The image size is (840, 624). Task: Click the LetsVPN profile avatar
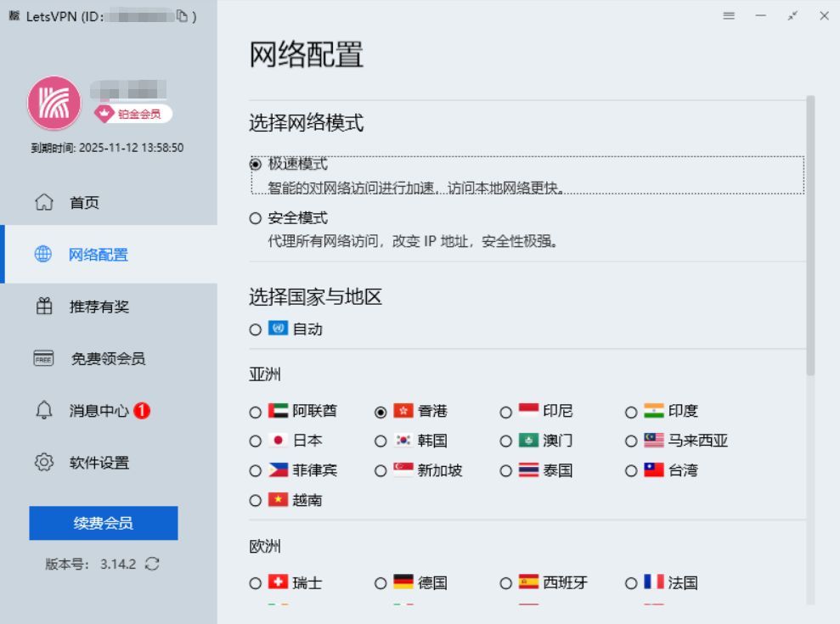[x=54, y=102]
